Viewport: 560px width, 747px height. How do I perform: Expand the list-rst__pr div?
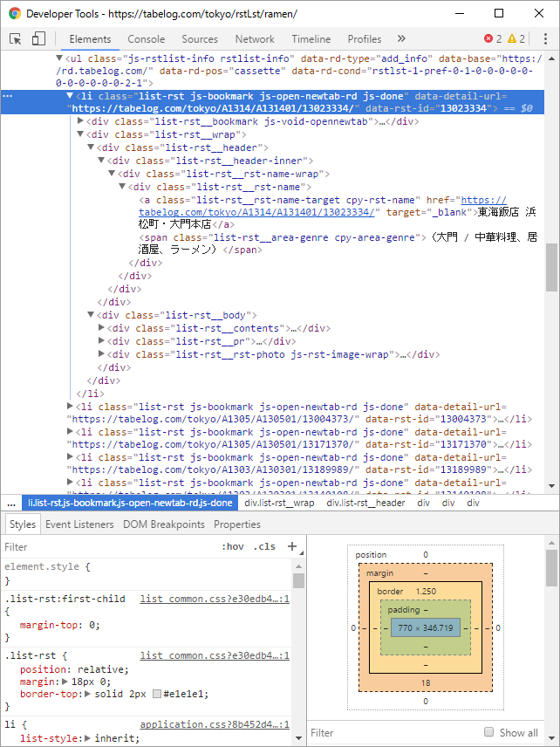click(x=101, y=340)
